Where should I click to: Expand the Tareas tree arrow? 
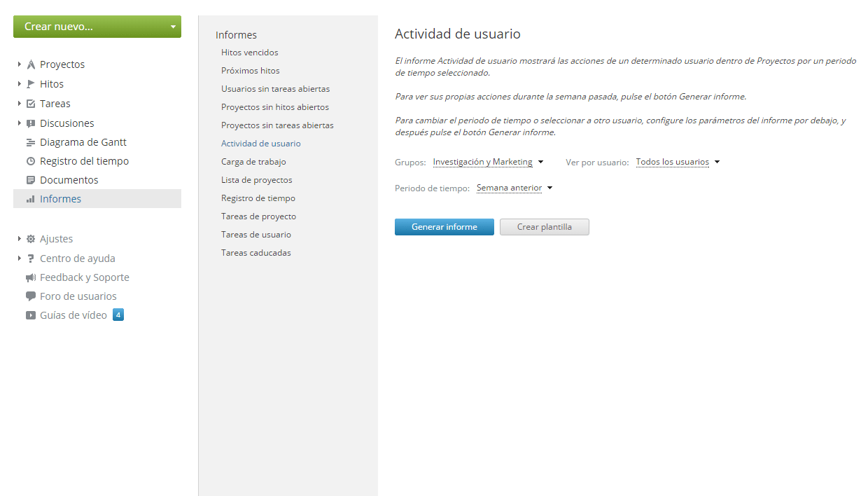[x=20, y=104]
